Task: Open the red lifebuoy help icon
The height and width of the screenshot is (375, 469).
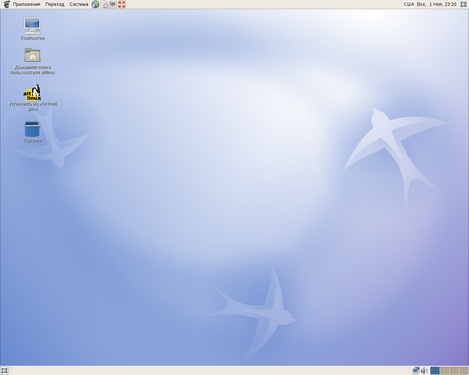Action: (x=122, y=4)
